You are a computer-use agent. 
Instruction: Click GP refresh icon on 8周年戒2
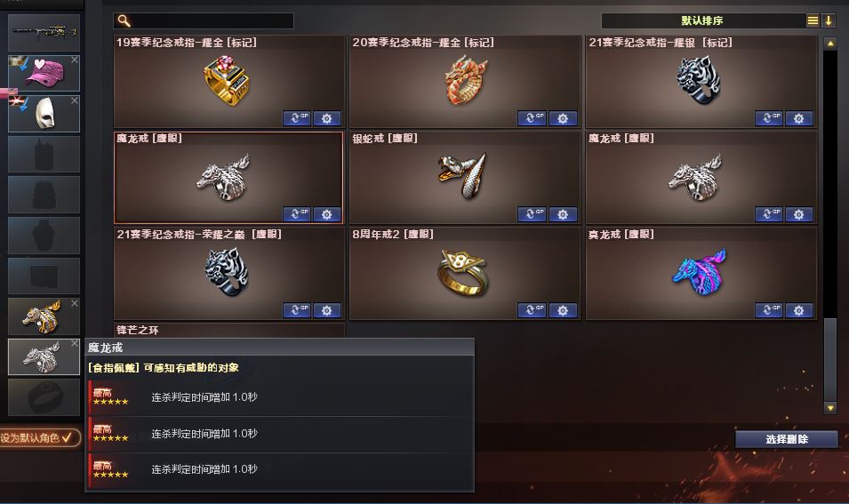point(532,310)
